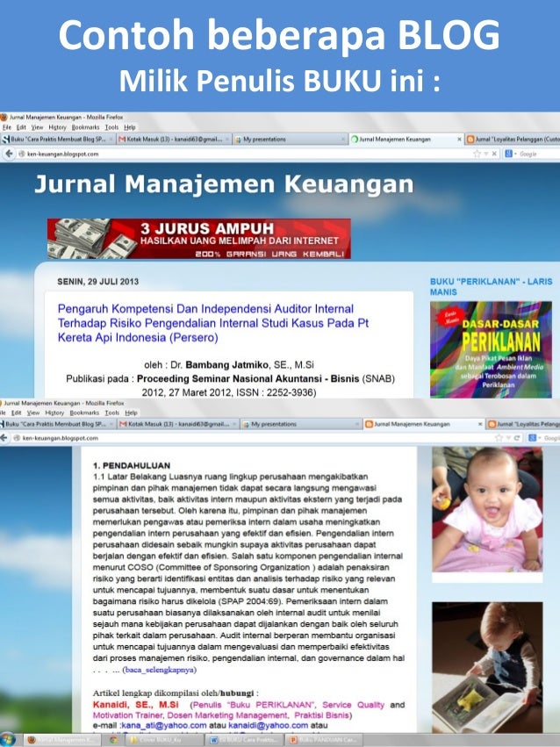
Task: Open the smiling baby photo in sidebar
Action: pyautogui.click(x=487, y=510)
